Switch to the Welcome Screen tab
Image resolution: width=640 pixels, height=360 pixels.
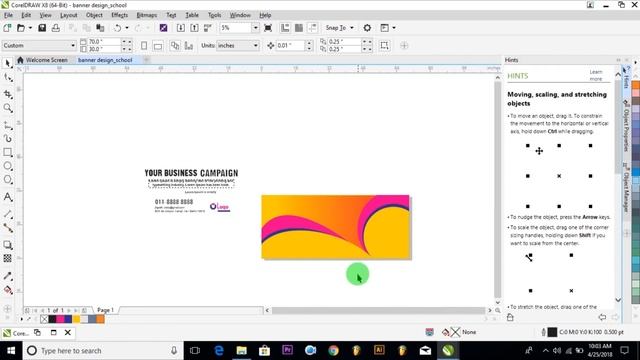point(42,60)
